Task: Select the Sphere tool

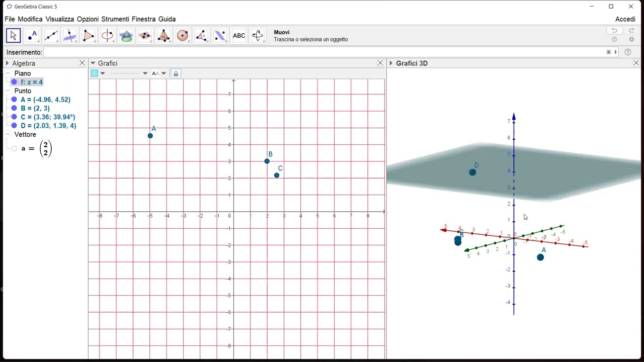Action: coord(183,36)
